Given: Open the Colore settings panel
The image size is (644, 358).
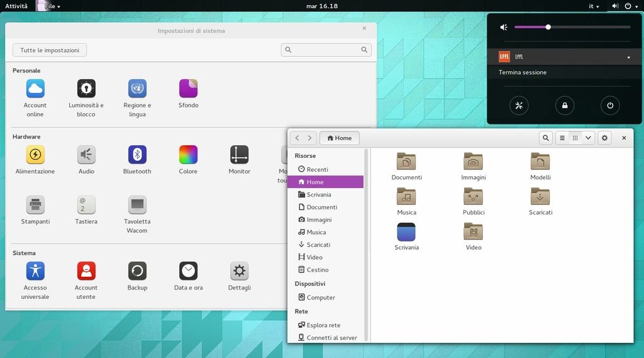Looking at the screenshot, I should pos(188,155).
